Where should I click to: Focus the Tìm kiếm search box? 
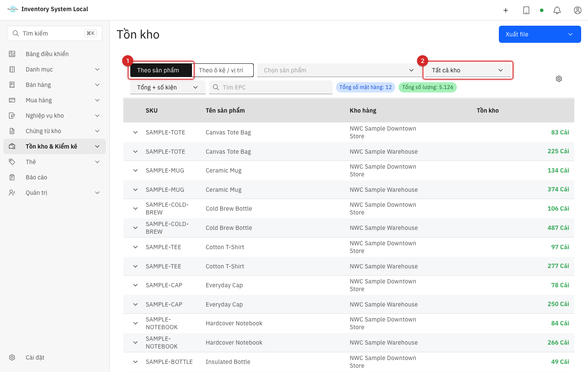(54, 33)
